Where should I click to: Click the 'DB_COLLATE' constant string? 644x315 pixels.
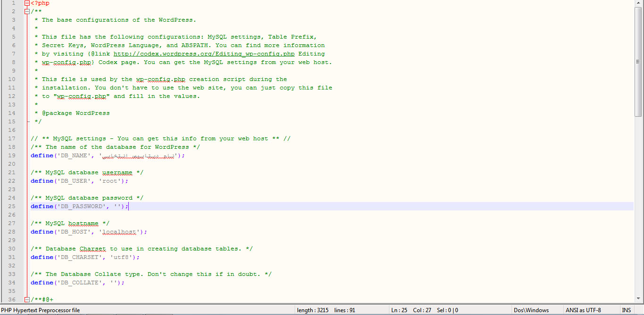pyautogui.click(x=80, y=283)
